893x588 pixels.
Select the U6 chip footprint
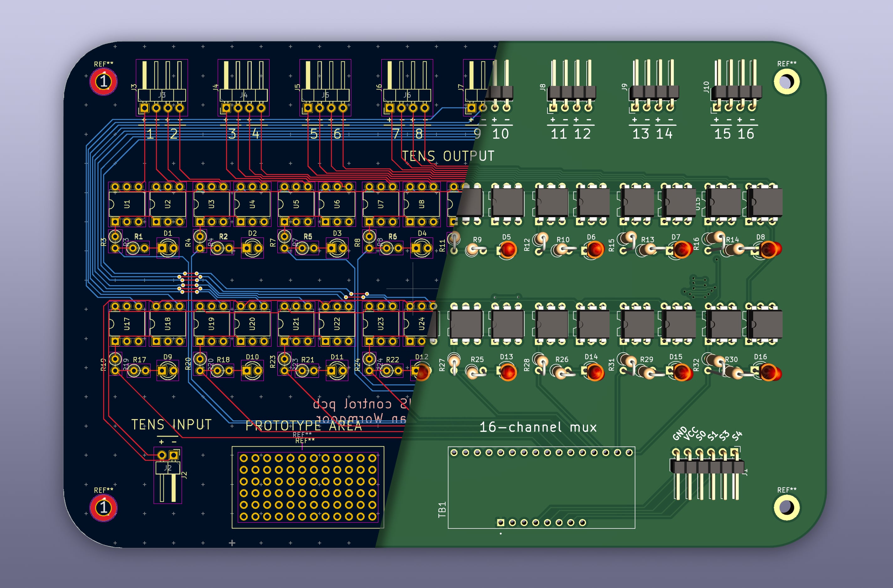[337, 204]
